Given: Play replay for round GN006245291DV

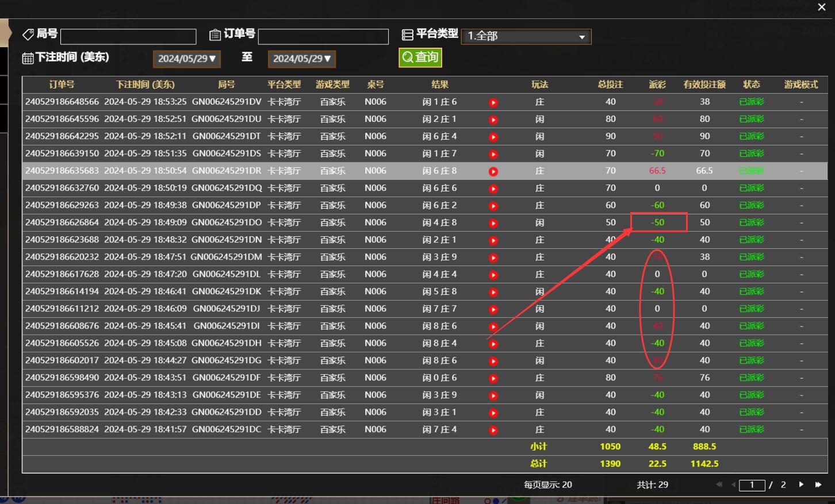Looking at the screenshot, I should 493,103.
